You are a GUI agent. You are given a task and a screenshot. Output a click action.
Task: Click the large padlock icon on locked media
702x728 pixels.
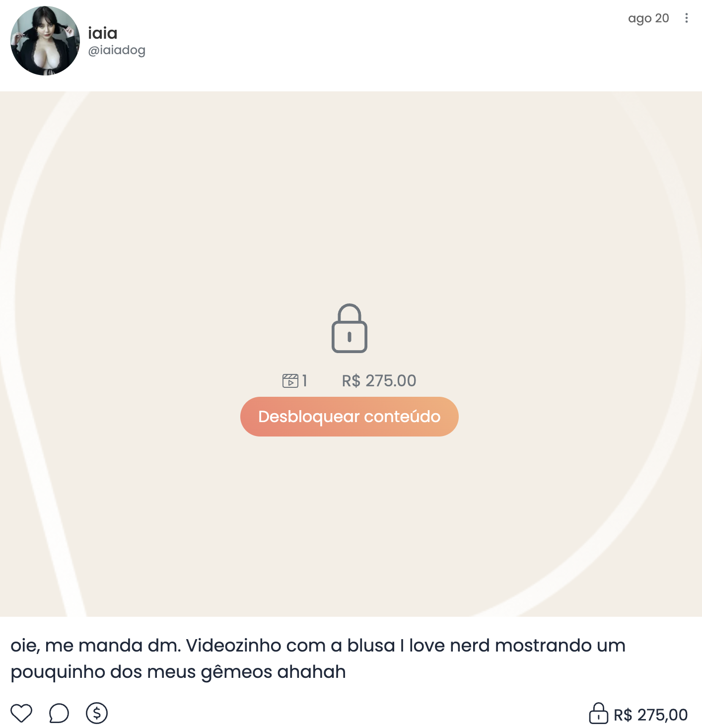tap(350, 328)
